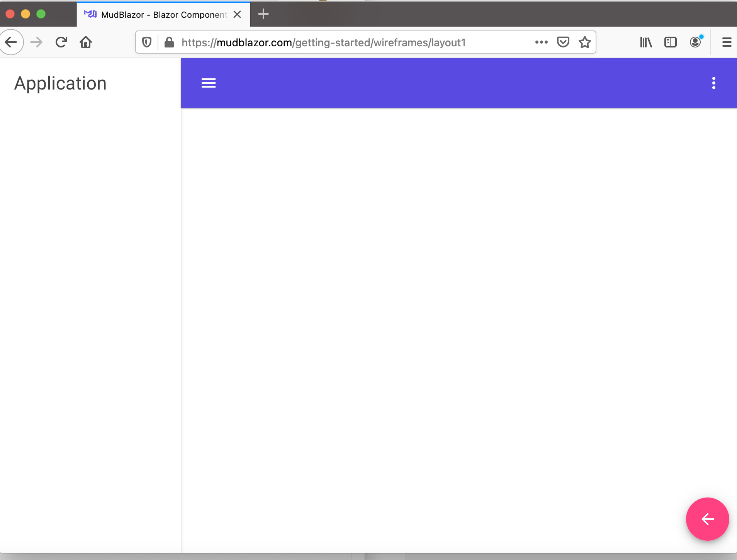Open the page actions three-dot dropdown

click(x=541, y=42)
